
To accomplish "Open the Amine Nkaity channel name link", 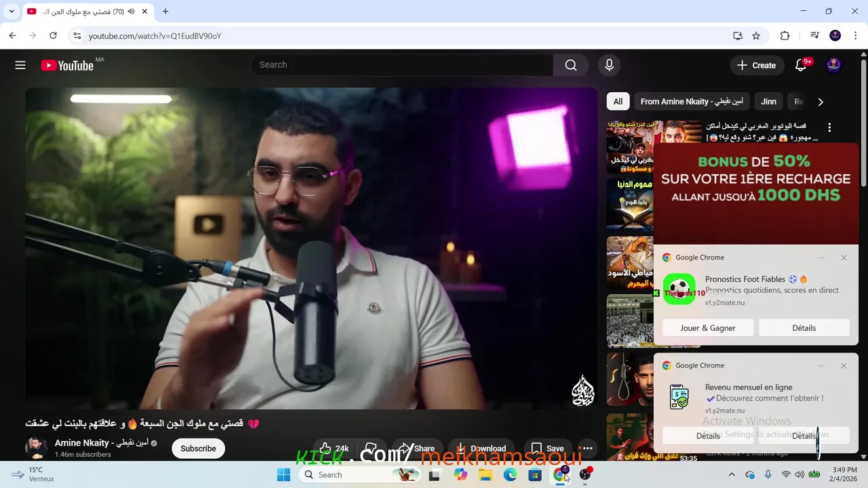I will click(102, 443).
